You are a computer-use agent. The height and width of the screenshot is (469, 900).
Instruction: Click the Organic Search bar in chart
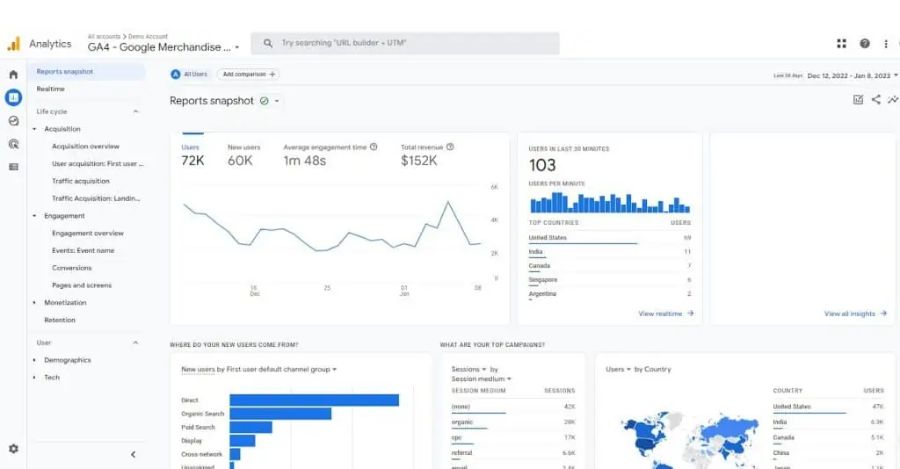click(x=280, y=413)
